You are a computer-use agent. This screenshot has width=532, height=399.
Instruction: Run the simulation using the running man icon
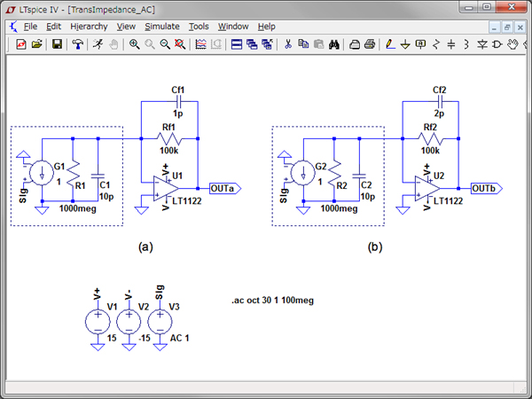98,43
